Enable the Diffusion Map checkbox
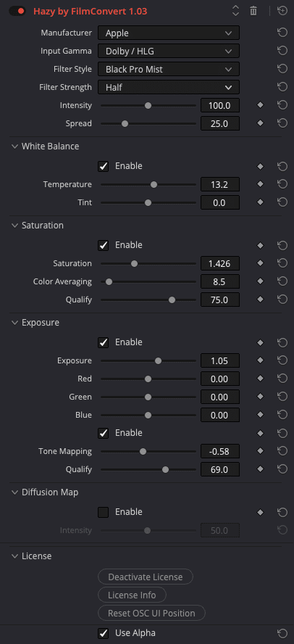This screenshot has height=644, width=294. pos(104,512)
